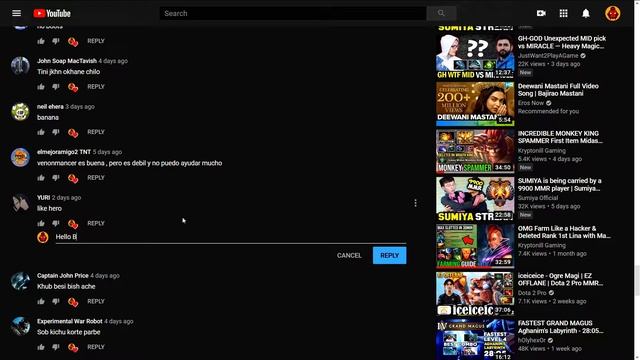
Task: Open YURI's channel name
Action: click(x=43, y=198)
